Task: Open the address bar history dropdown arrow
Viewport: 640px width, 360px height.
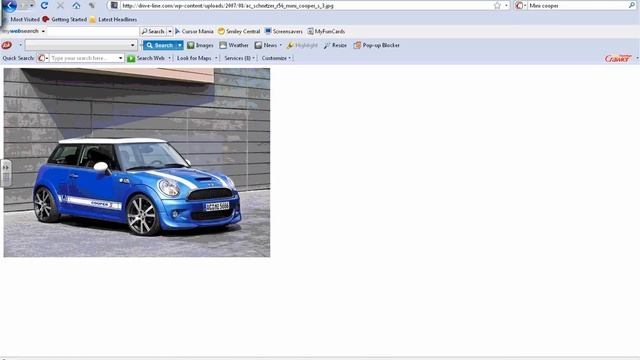Action: [506, 6]
